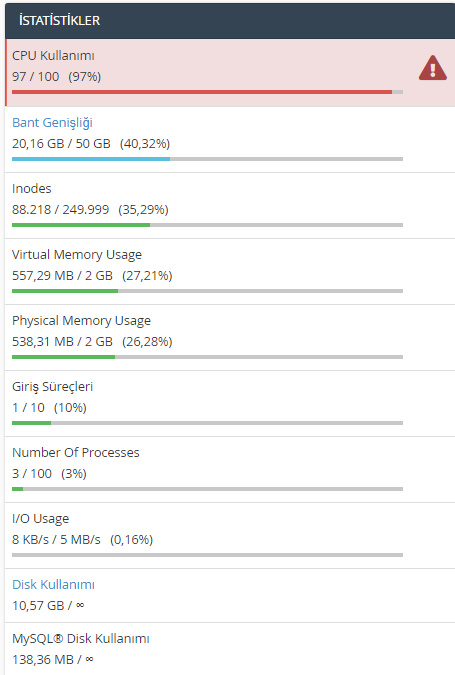Click the Giriş Süreçleri label
455x675 pixels.
click(53, 387)
